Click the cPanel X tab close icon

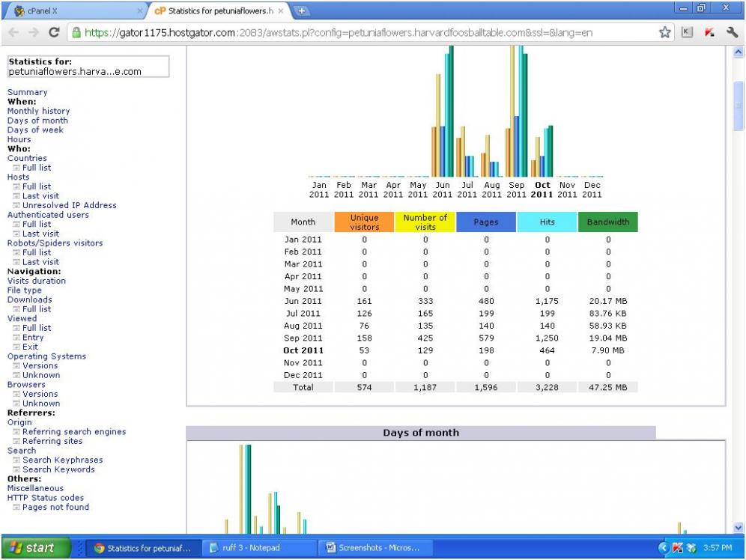(140, 12)
